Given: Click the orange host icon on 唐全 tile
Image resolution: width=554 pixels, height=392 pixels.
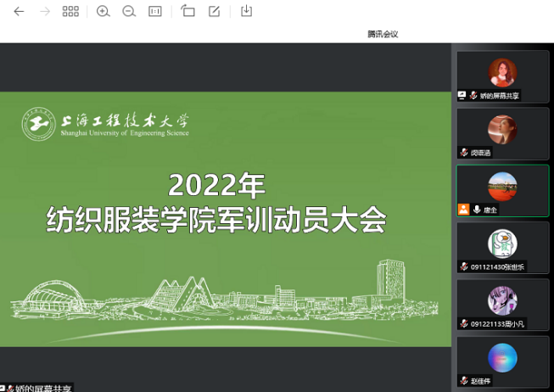Looking at the screenshot, I should [463, 210].
